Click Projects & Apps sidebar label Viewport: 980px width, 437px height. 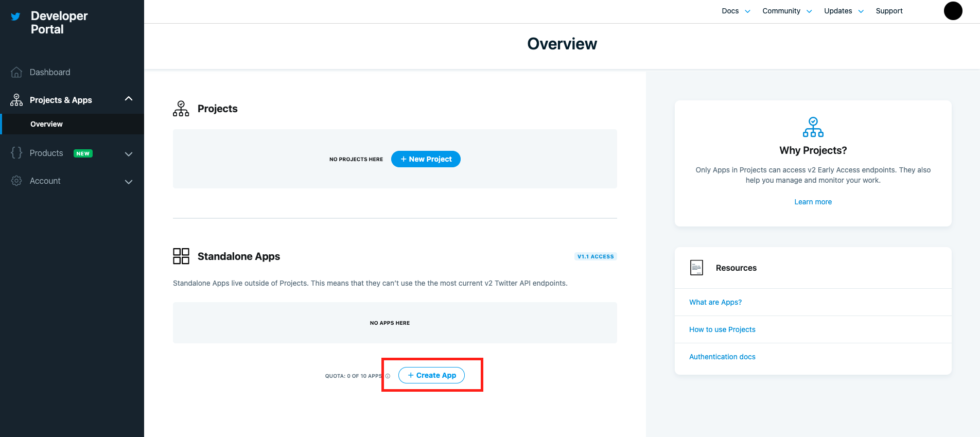coord(61,100)
